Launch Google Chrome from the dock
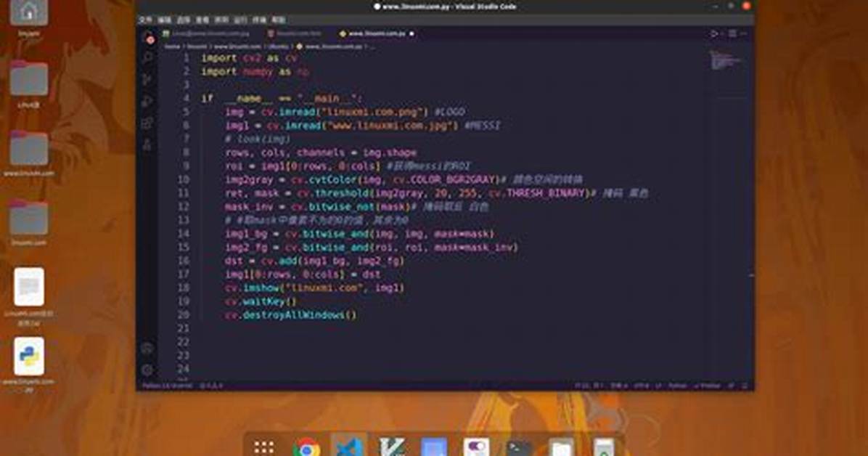This screenshot has height=456, width=868. pos(307,447)
